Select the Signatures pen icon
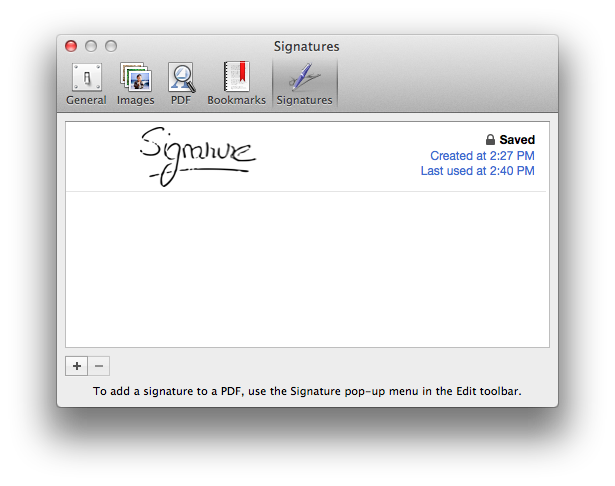Viewport: 615px width, 486px height. 304,77
